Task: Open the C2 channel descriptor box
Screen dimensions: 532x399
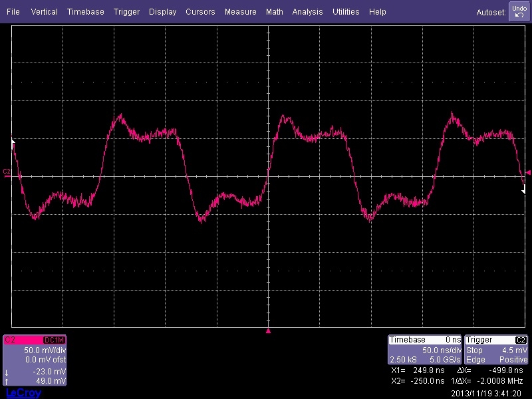Action: [35, 360]
